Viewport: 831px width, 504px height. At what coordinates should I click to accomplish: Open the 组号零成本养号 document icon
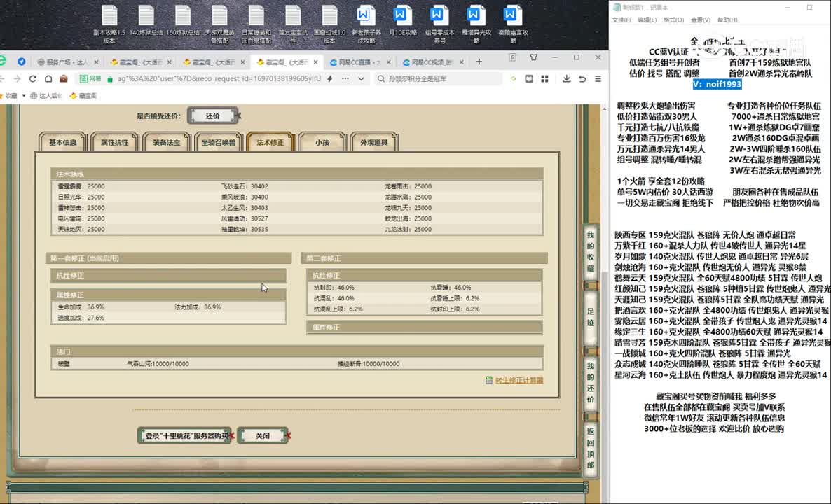[x=439, y=24]
